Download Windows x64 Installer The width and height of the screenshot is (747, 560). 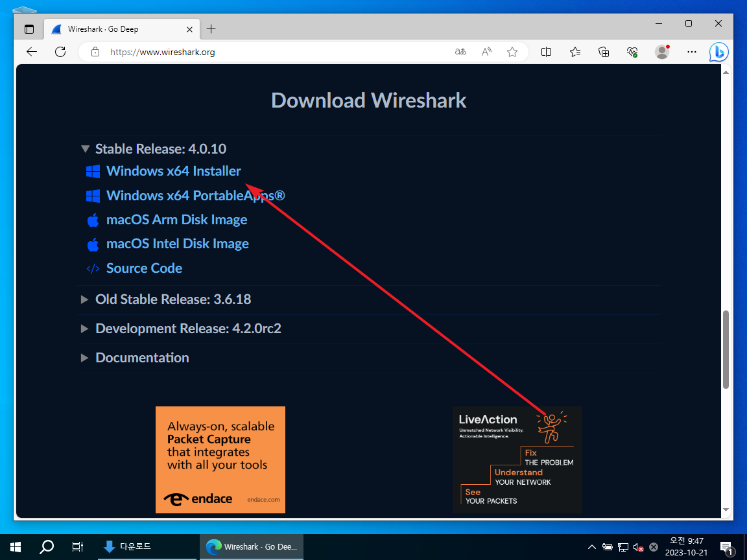coord(173,171)
